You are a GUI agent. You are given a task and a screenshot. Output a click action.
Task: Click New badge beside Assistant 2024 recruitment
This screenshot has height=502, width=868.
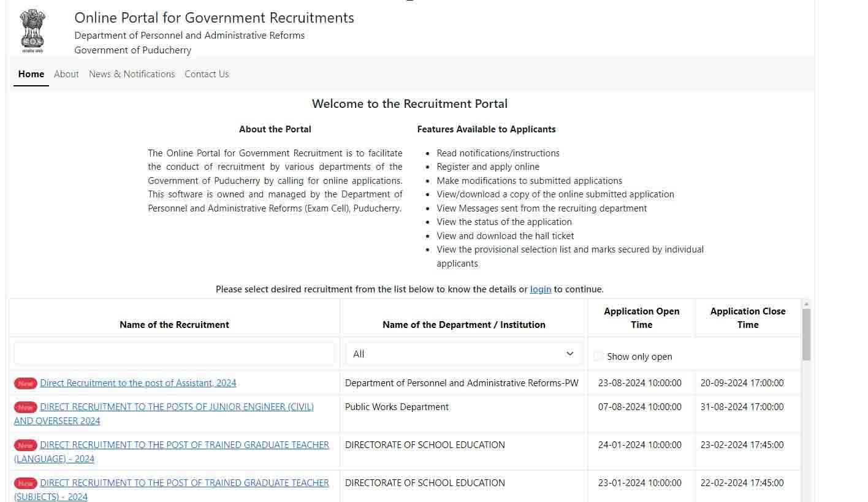pos(26,384)
